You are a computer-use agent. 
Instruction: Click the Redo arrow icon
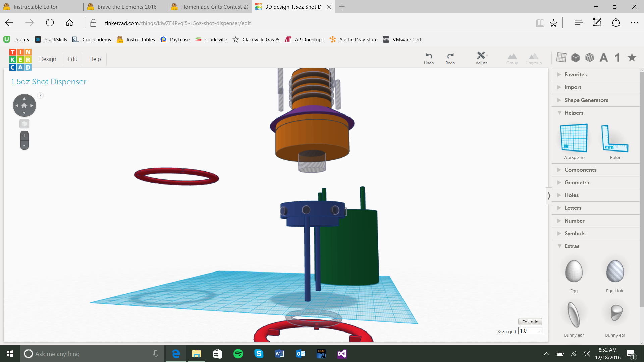[450, 56]
